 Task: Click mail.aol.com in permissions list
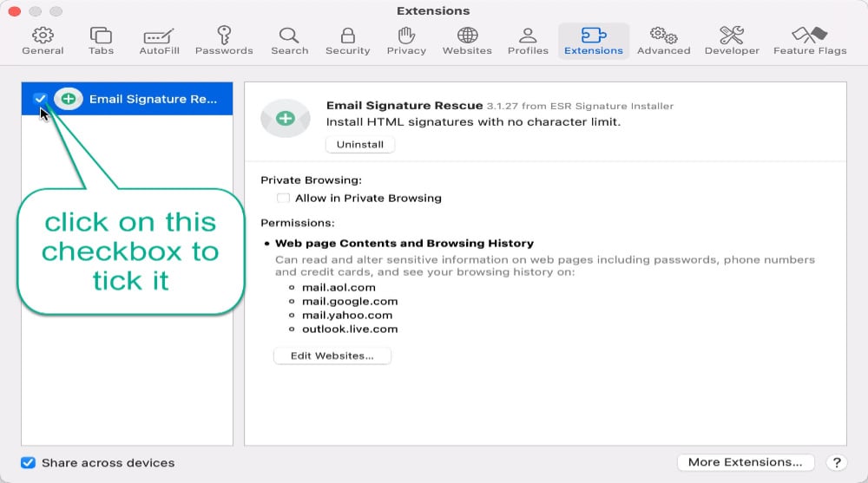(339, 288)
